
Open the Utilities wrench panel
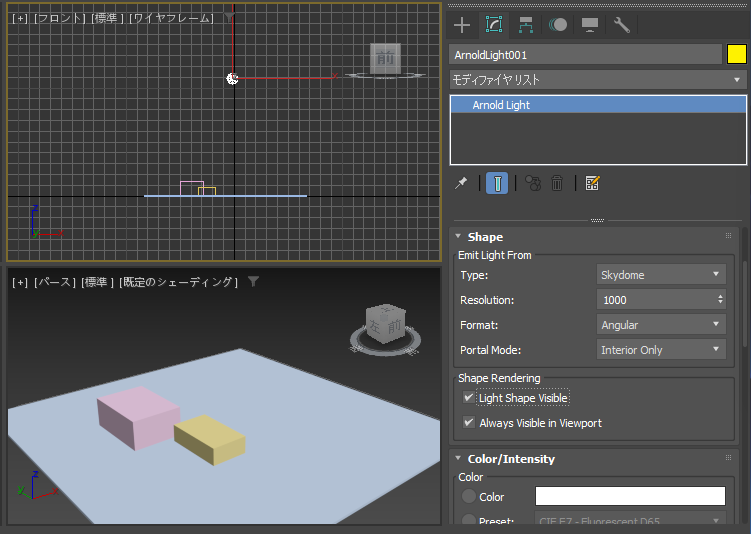click(622, 25)
